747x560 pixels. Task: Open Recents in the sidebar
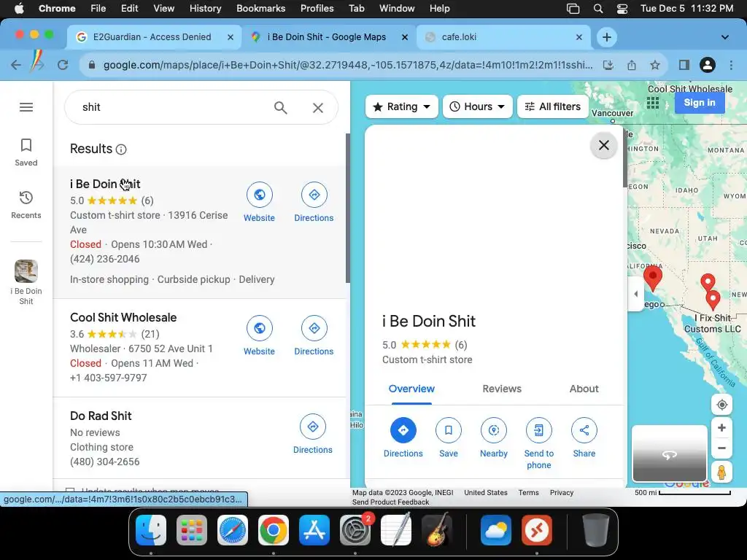26,205
